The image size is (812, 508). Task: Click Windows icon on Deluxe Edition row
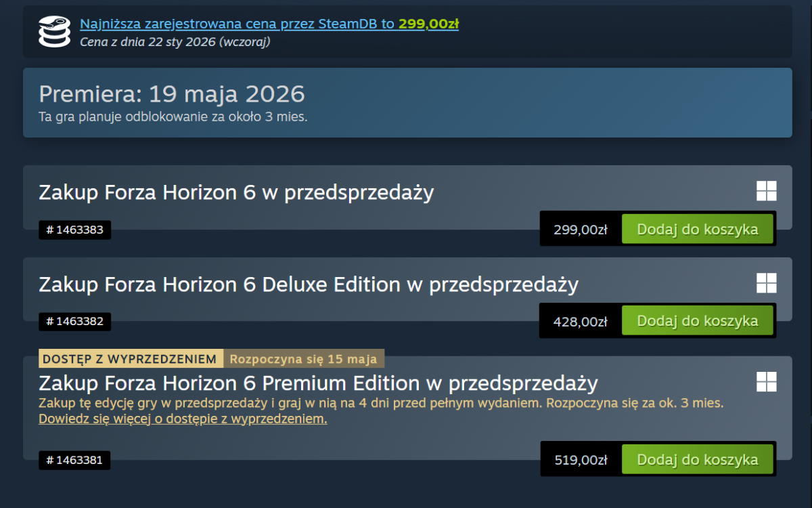[766, 283]
